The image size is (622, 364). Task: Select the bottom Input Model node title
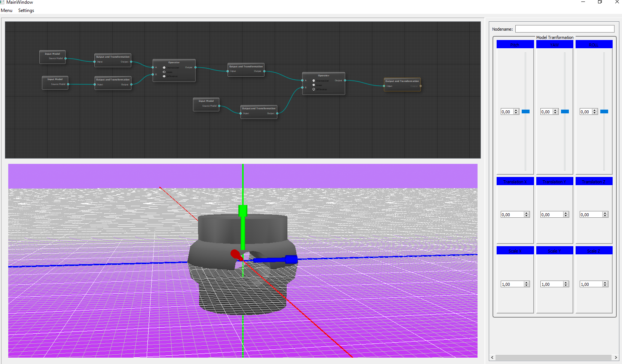[206, 101]
